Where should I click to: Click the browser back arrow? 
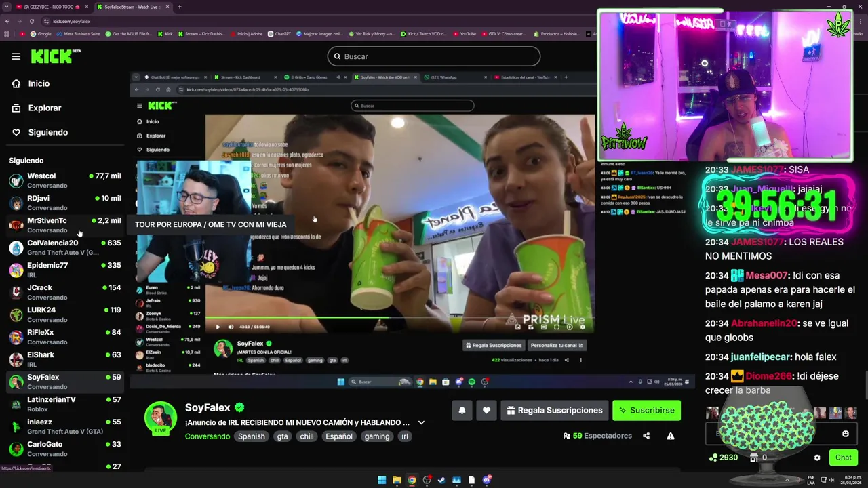click(x=7, y=21)
